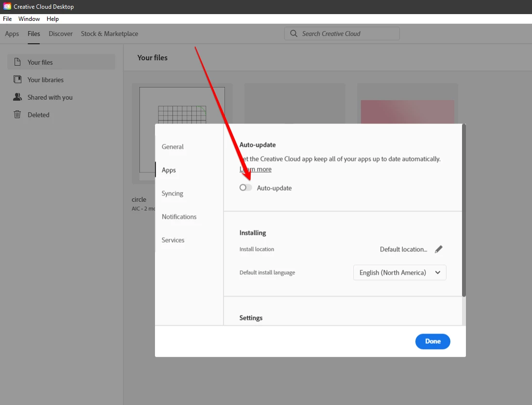Click the Auto-update toggle label
The width and height of the screenshot is (532, 405).
tap(274, 188)
